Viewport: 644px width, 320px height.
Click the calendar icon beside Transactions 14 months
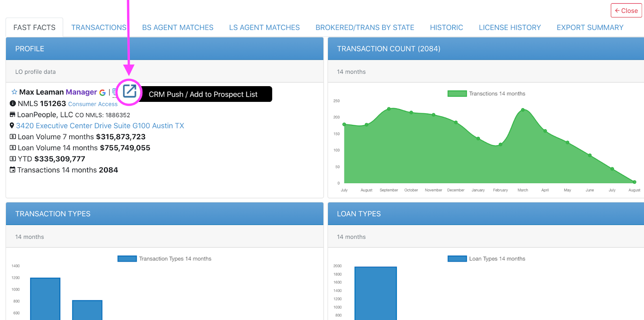click(12, 170)
